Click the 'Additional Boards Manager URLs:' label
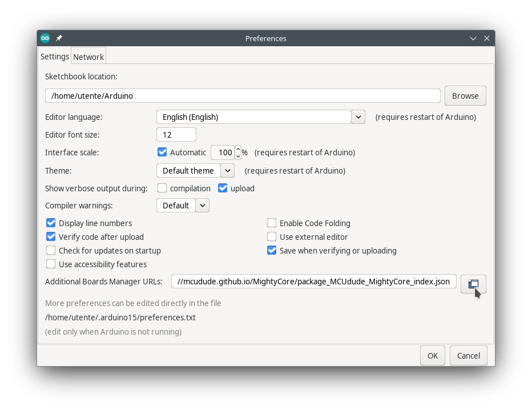Viewport: 532px width, 410px height. [104, 282]
